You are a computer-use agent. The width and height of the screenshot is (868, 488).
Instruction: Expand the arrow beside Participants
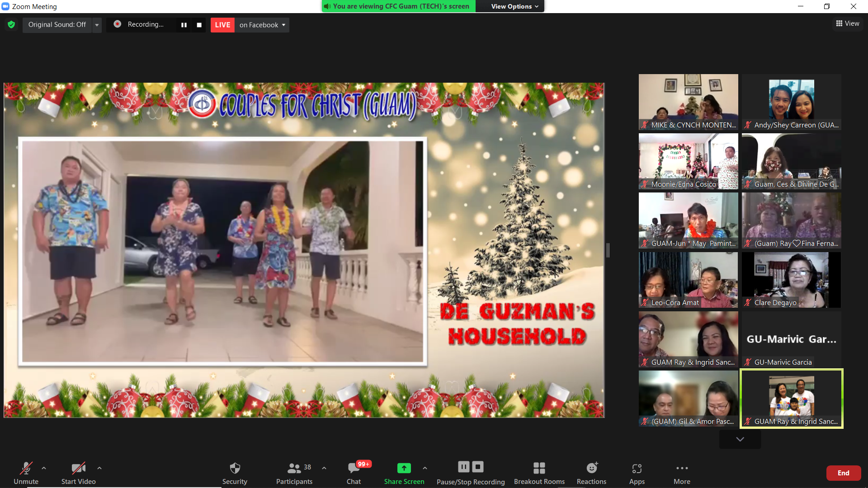pyautogui.click(x=324, y=468)
